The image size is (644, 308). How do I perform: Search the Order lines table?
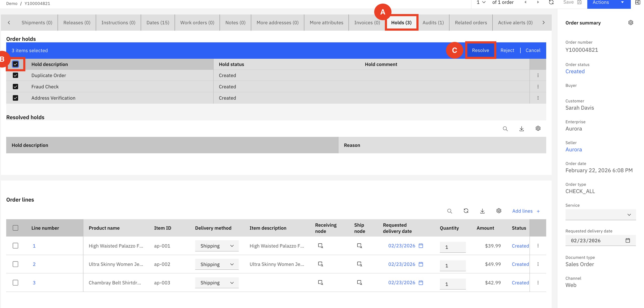450,211
